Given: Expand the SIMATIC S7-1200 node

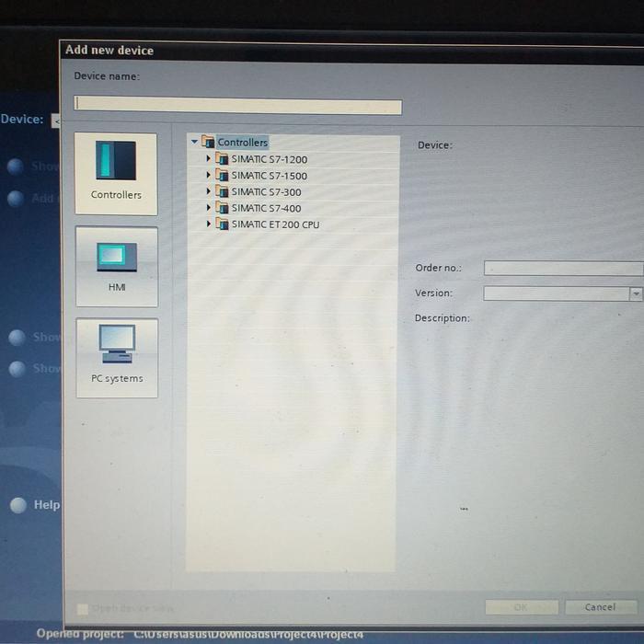Looking at the screenshot, I should (208, 158).
